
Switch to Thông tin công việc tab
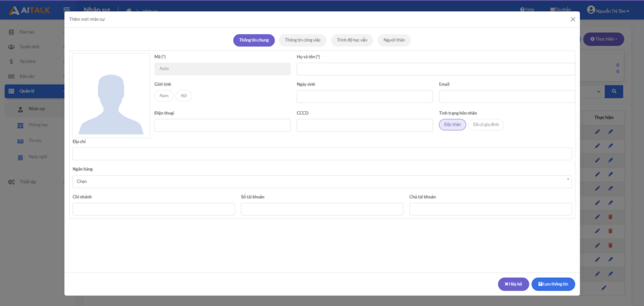(303, 40)
